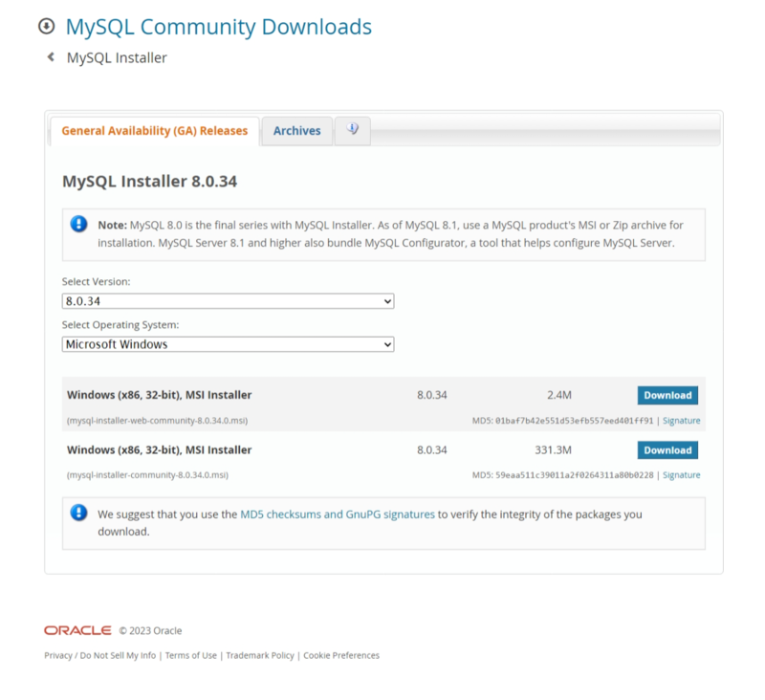
Task: Open Privacy / Do Not Sell My Info
Action: coord(100,655)
